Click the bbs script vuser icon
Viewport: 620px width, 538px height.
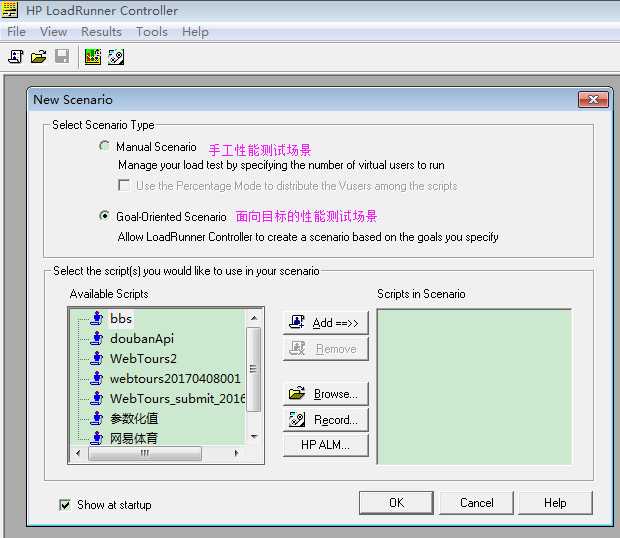point(96,318)
